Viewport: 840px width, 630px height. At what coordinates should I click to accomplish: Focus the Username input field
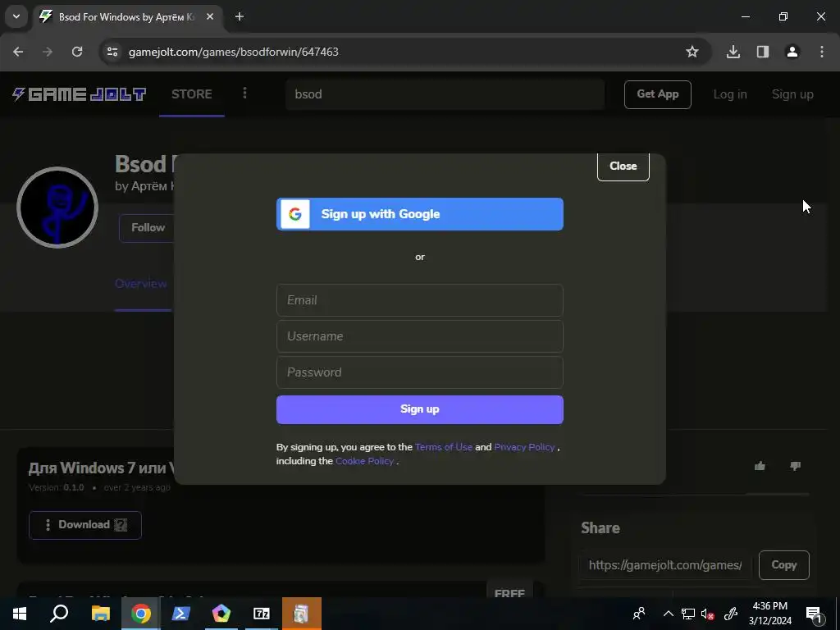click(x=419, y=336)
